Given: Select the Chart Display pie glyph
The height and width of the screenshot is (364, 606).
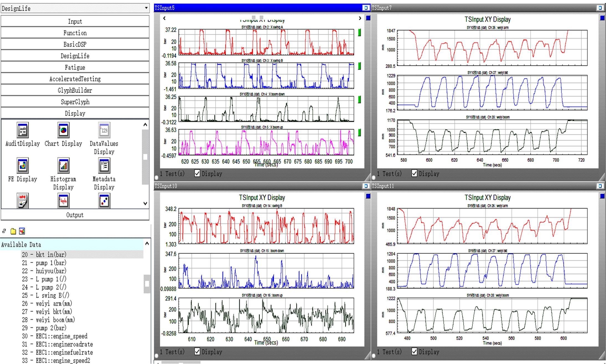Looking at the screenshot, I should (63, 130).
